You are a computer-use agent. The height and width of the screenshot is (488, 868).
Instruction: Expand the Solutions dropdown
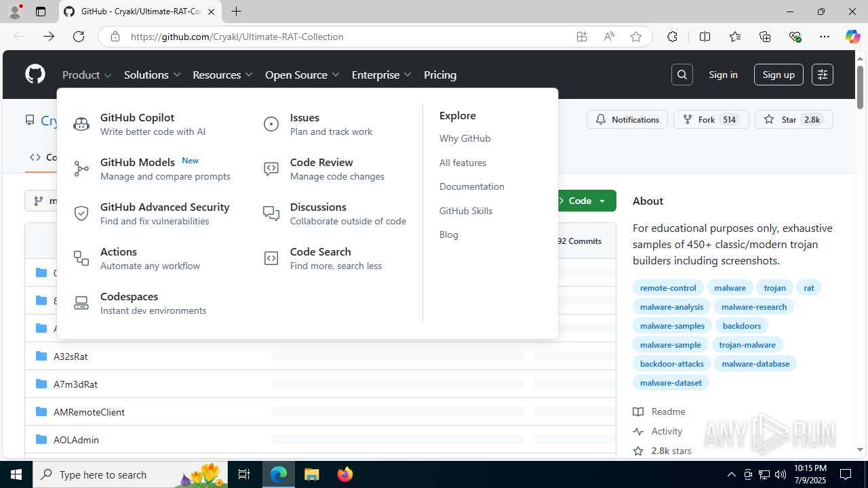pos(153,75)
